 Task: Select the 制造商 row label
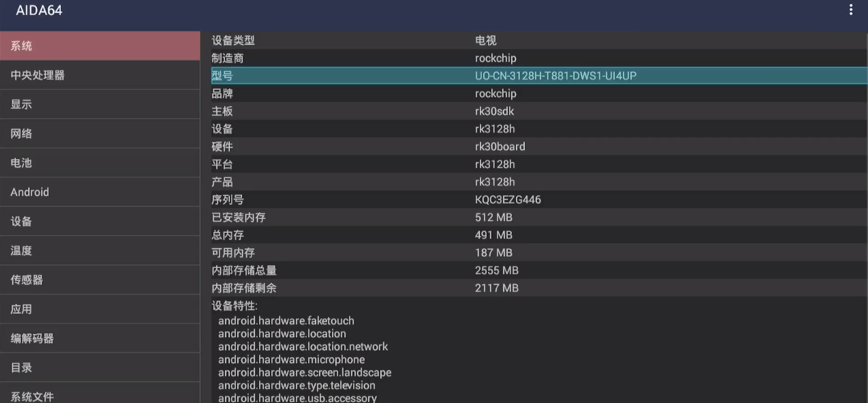(227, 58)
